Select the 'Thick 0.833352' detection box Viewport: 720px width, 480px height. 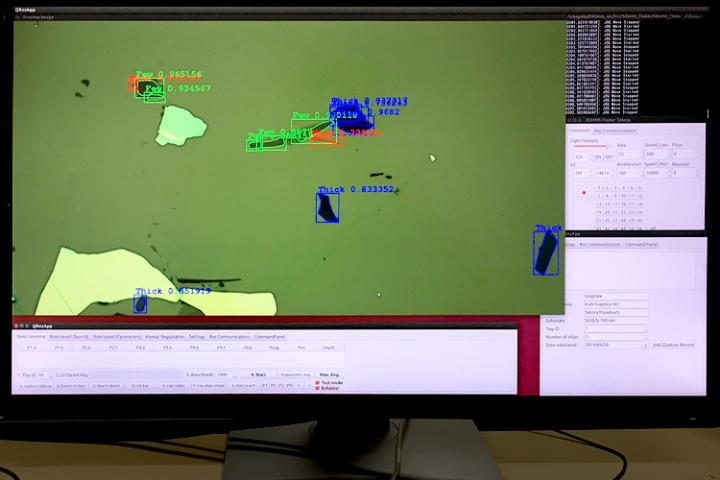(327, 207)
